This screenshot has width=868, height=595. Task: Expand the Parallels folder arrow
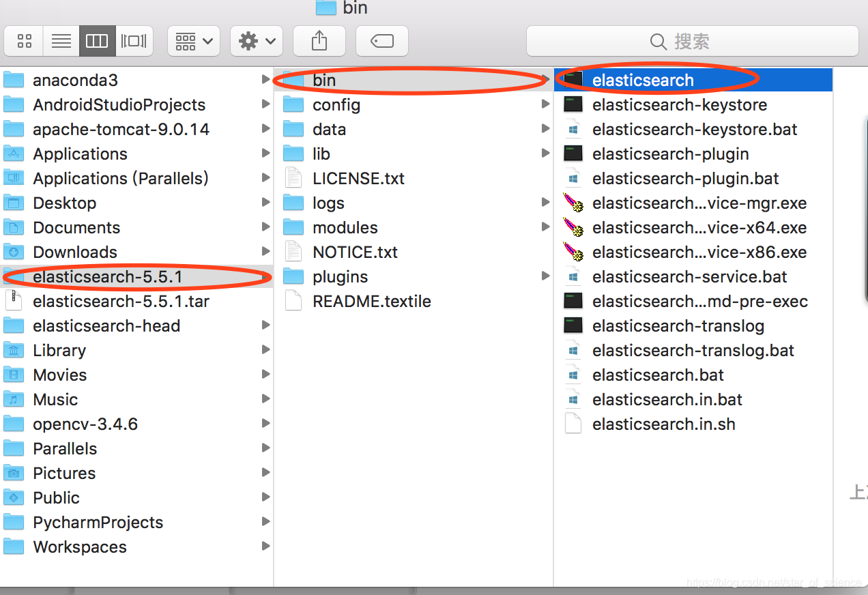pyautogui.click(x=265, y=448)
